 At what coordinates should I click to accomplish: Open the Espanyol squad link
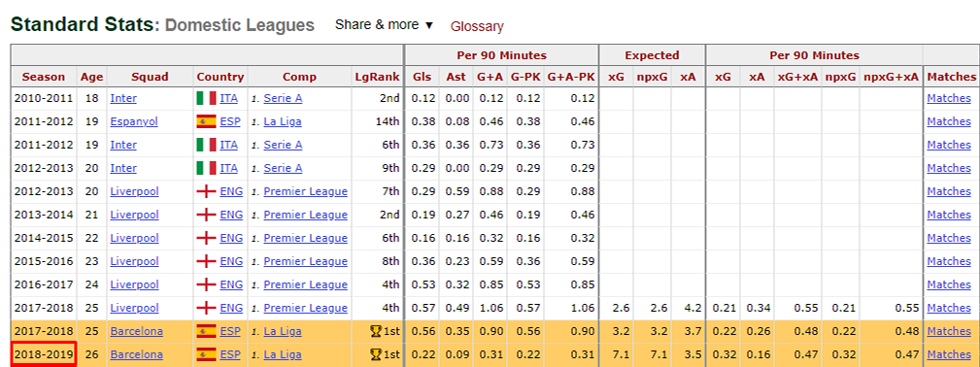(x=134, y=121)
